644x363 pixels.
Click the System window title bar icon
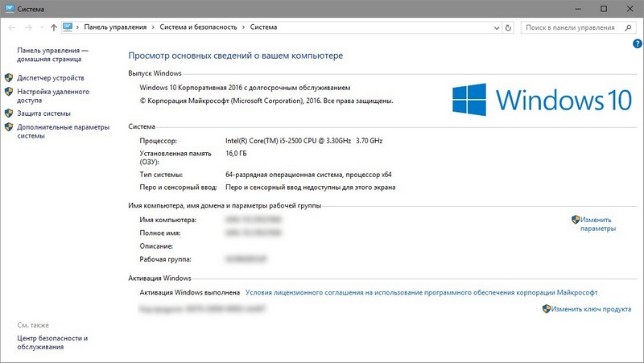(x=10, y=9)
